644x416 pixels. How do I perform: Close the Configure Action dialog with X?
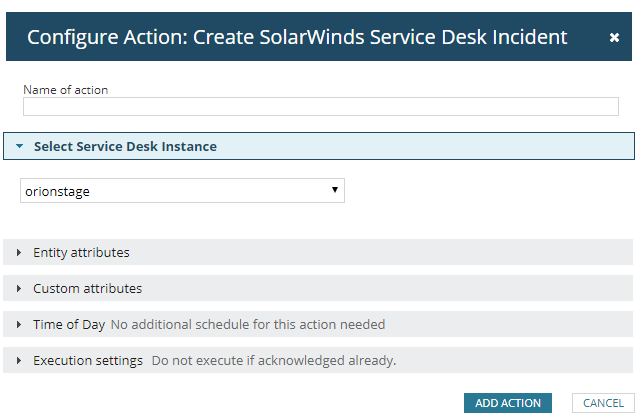click(x=614, y=38)
